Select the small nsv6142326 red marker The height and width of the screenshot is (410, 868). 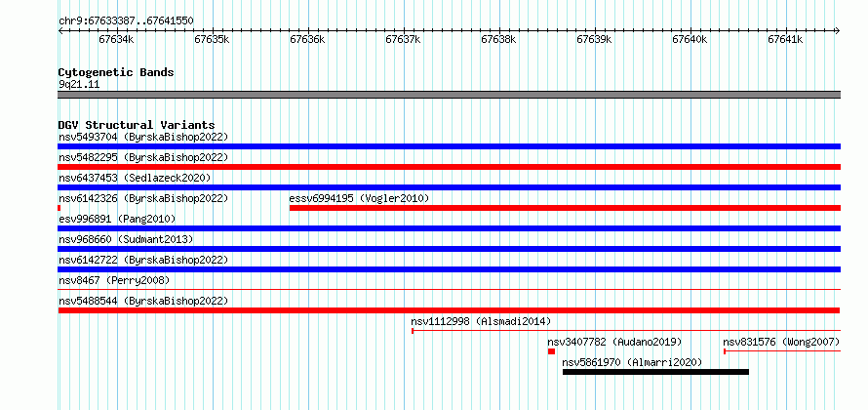[x=59, y=208]
